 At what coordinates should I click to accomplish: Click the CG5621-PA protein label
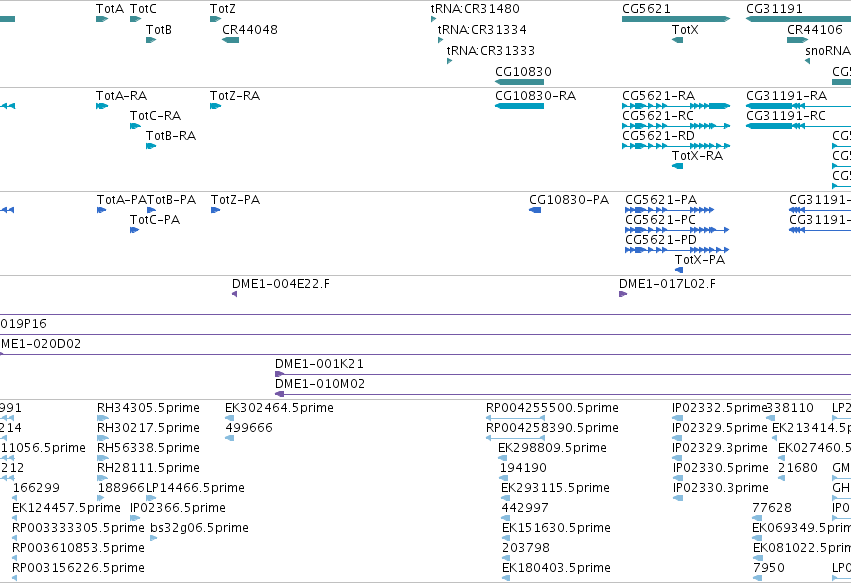[661, 200]
